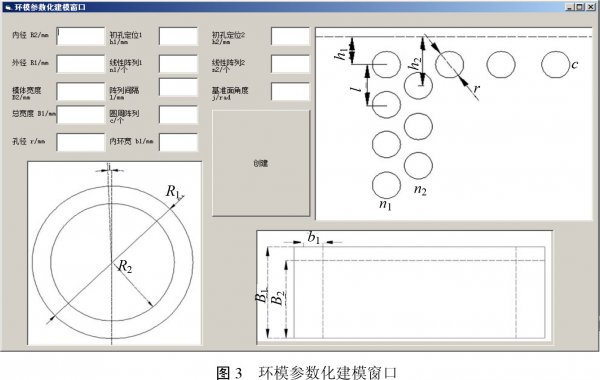600x380 pixels.
Task: Maximize the 环模参数化建模窗口 window
Action: (579, 7)
